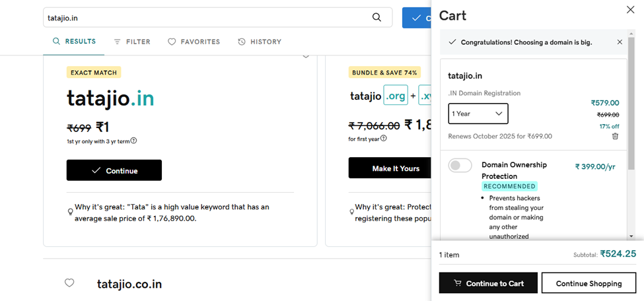Click the tatajio.in title in cart
Image resolution: width=644 pixels, height=301 pixels.
(x=465, y=76)
